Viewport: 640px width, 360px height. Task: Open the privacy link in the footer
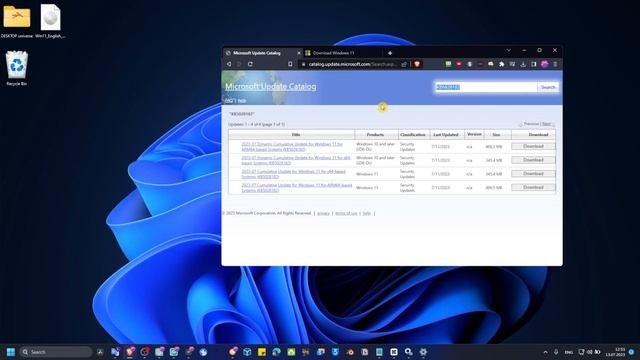323,213
